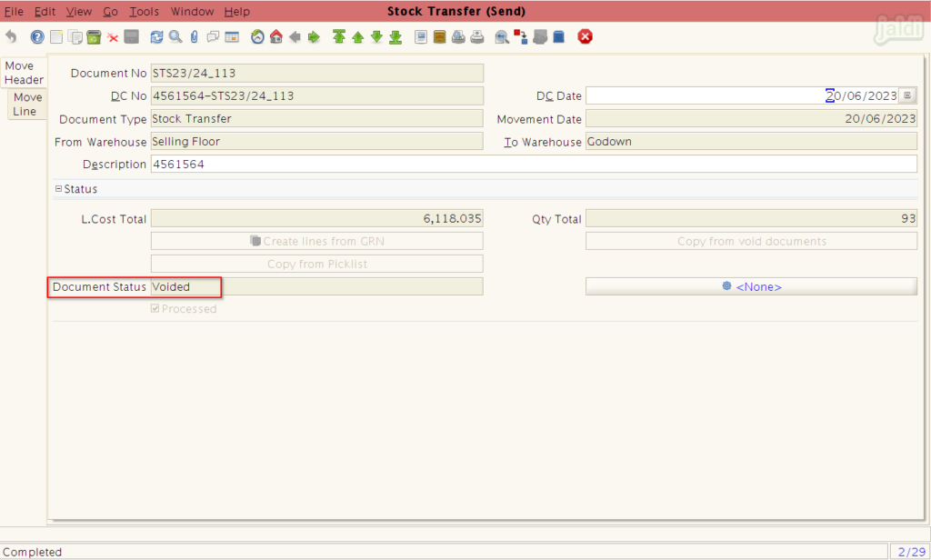Image resolution: width=931 pixels, height=560 pixels.
Task: Open the DC Date calendar picker
Action: 907,95
